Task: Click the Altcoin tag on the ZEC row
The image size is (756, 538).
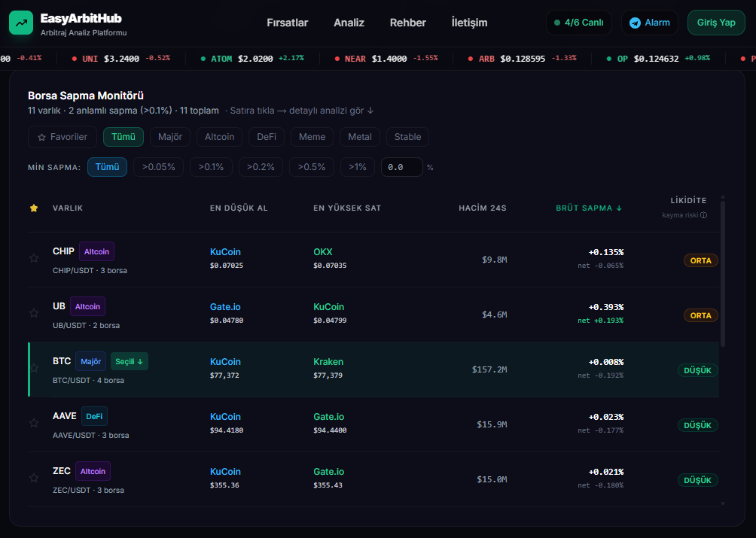Action: [93, 471]
